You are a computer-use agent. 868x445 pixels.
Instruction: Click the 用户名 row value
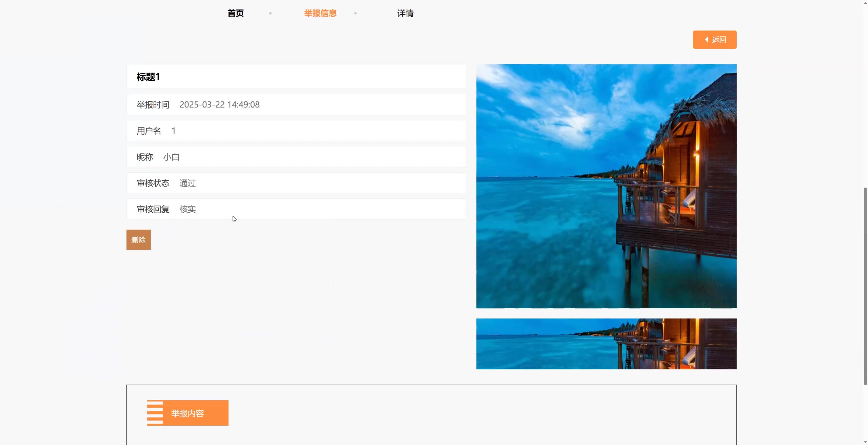coord(174,131)
